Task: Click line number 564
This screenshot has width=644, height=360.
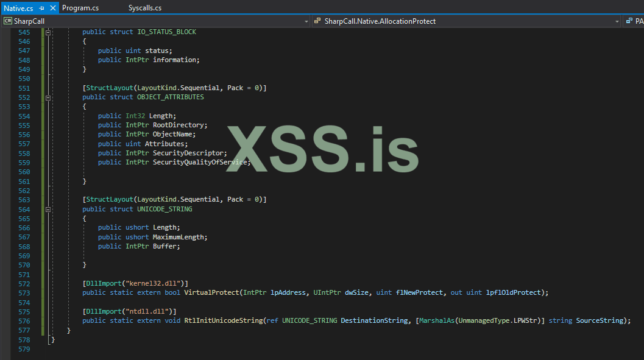Action: 24,210
